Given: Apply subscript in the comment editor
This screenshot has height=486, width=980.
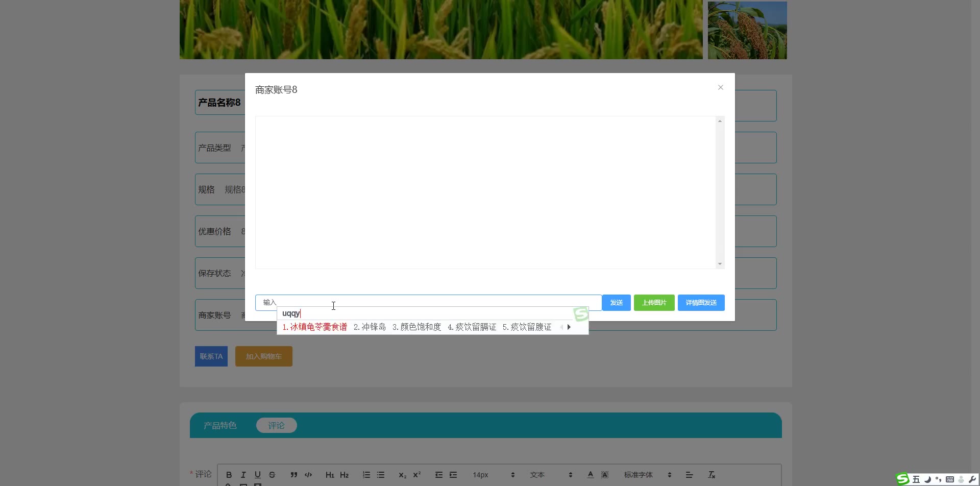Looking at the screenshot, I should tap(403, 475).
